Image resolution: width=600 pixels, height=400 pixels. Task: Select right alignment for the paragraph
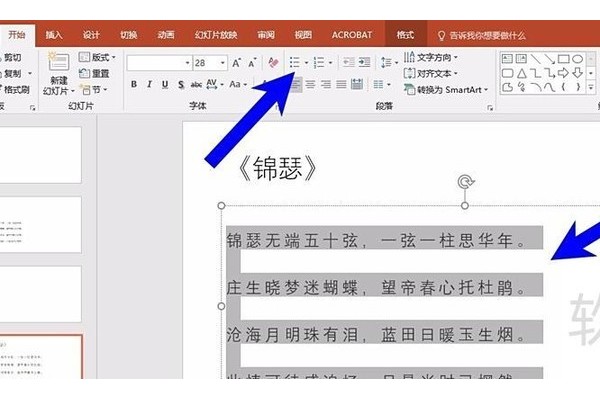[326, 84]
